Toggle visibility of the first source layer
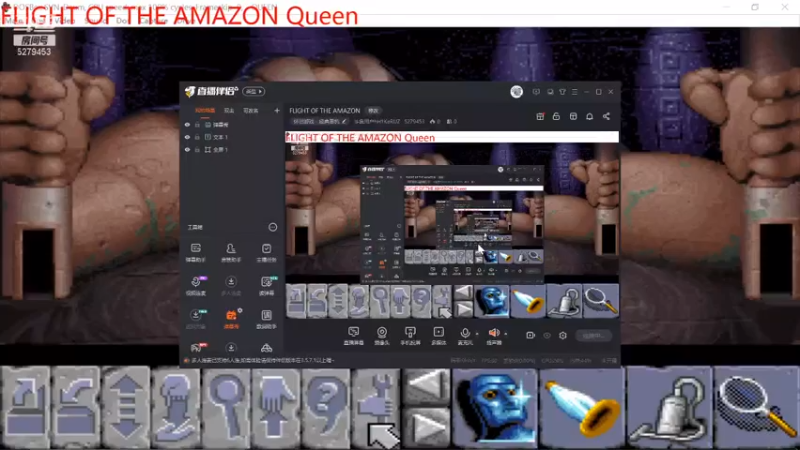This screenshot has width=800, height=450. tap(187, 124)
